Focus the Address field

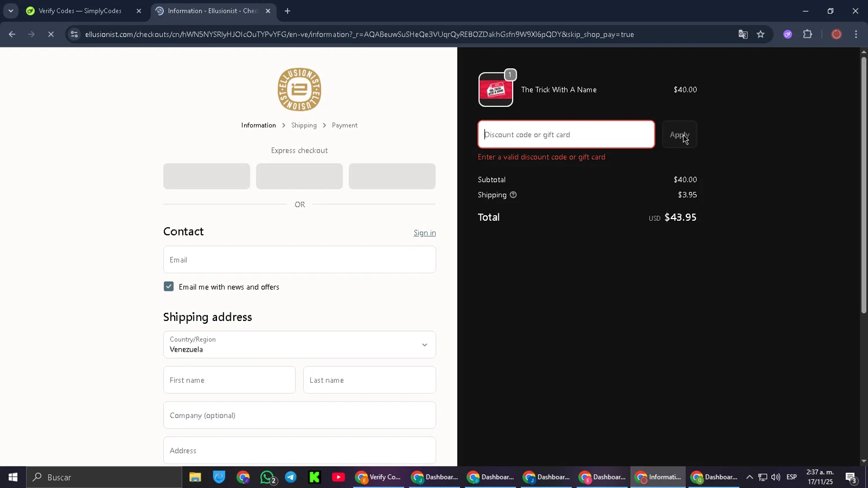(299, 450)
